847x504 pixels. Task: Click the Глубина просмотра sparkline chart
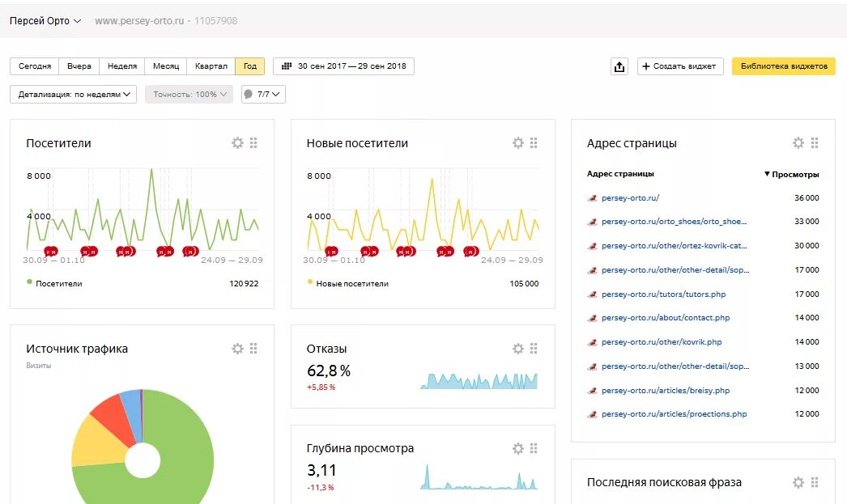[x=479, y=477]
